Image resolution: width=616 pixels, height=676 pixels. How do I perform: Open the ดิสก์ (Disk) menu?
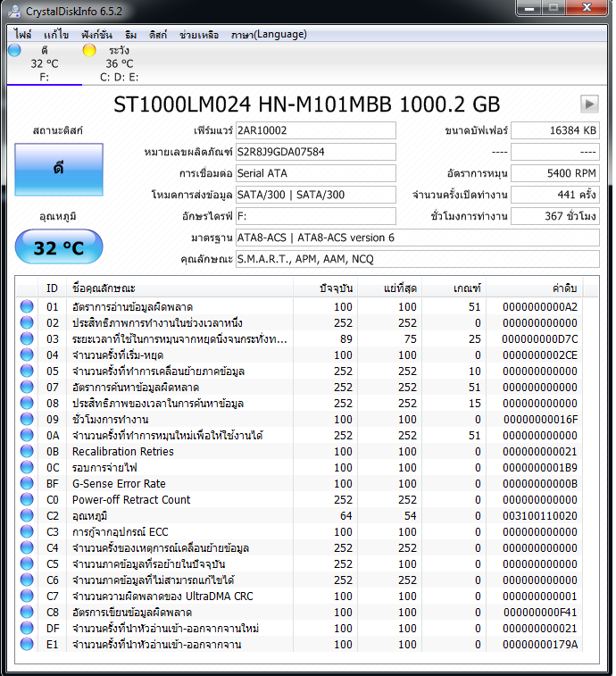[158, 34]
